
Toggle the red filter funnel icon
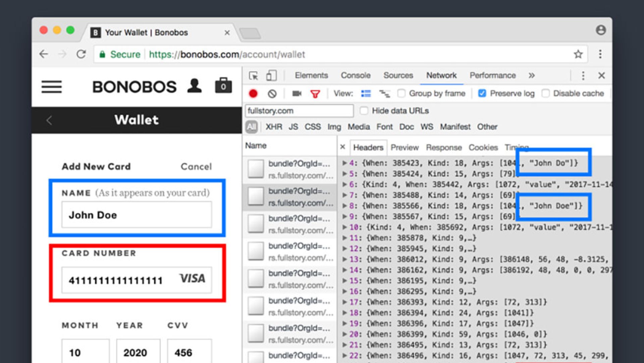click(x=315, y=94)
